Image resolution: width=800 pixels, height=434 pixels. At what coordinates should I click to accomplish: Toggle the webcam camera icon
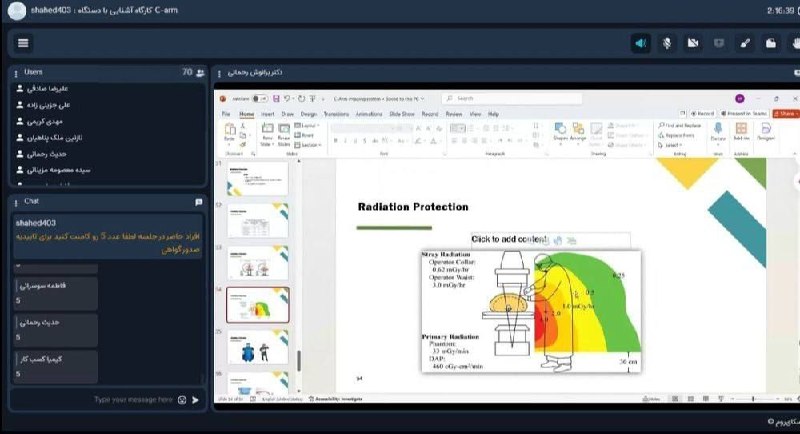692,43
